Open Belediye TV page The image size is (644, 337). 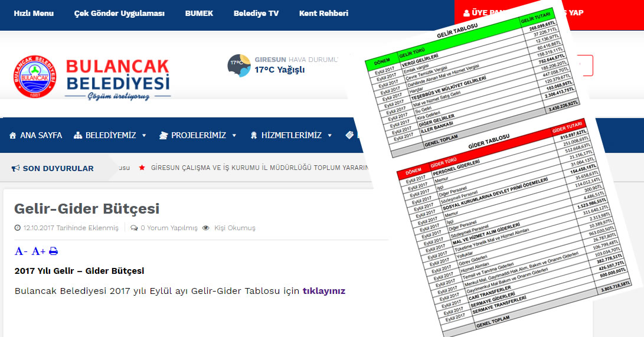coord(256,14)
